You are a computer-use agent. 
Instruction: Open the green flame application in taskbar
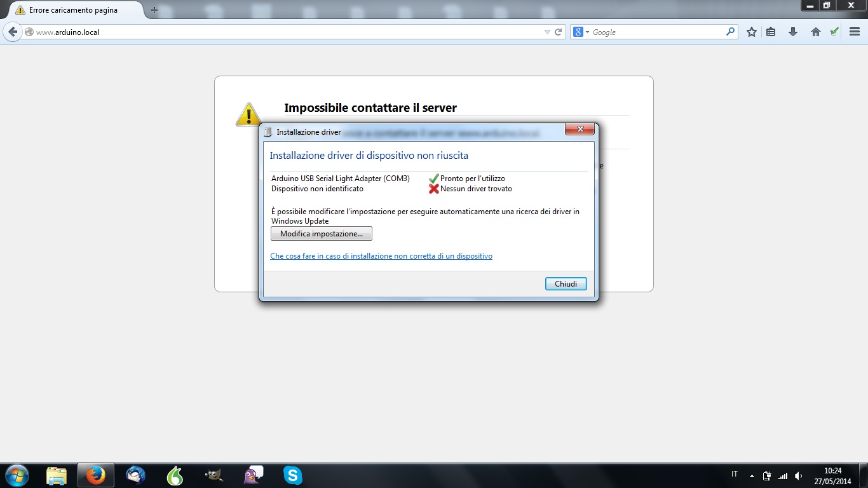(175, 475)
